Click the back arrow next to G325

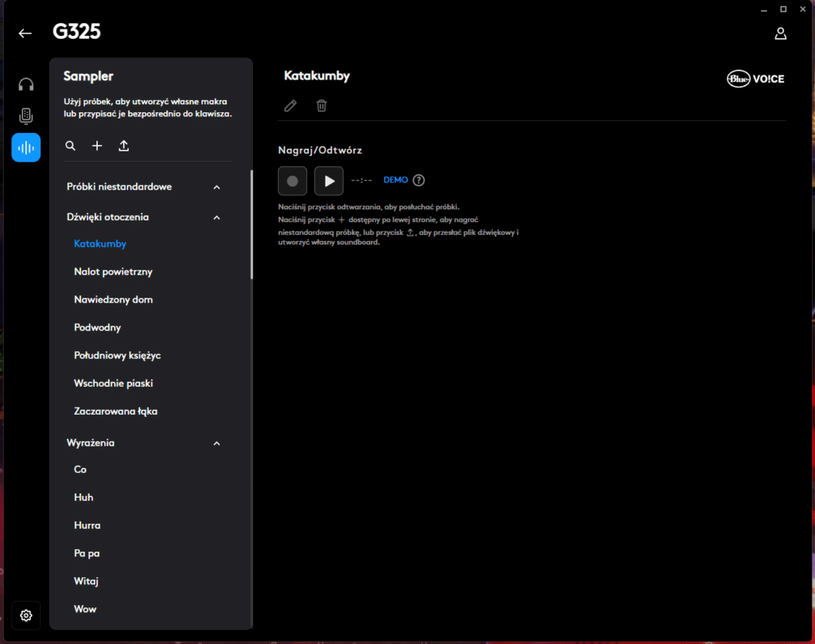tap(25, 33)
